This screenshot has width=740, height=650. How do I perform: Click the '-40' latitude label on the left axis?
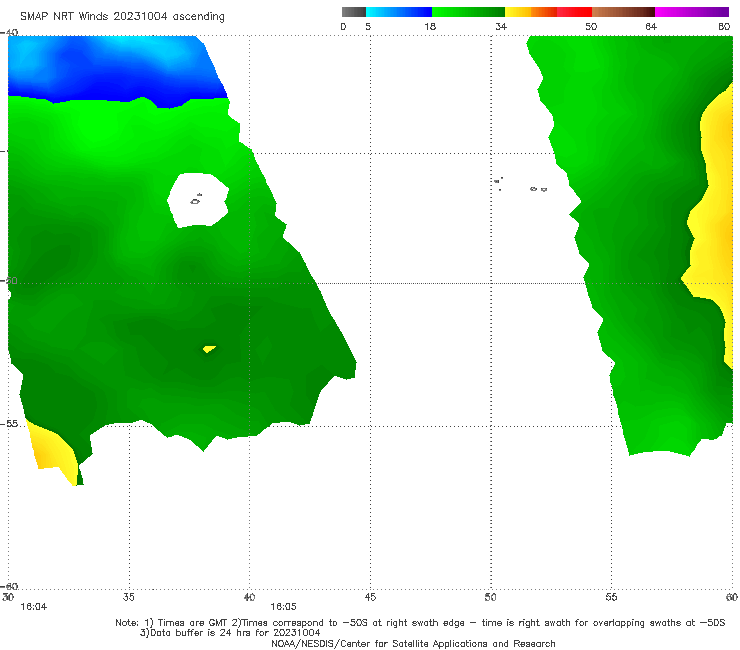(9, 33)
